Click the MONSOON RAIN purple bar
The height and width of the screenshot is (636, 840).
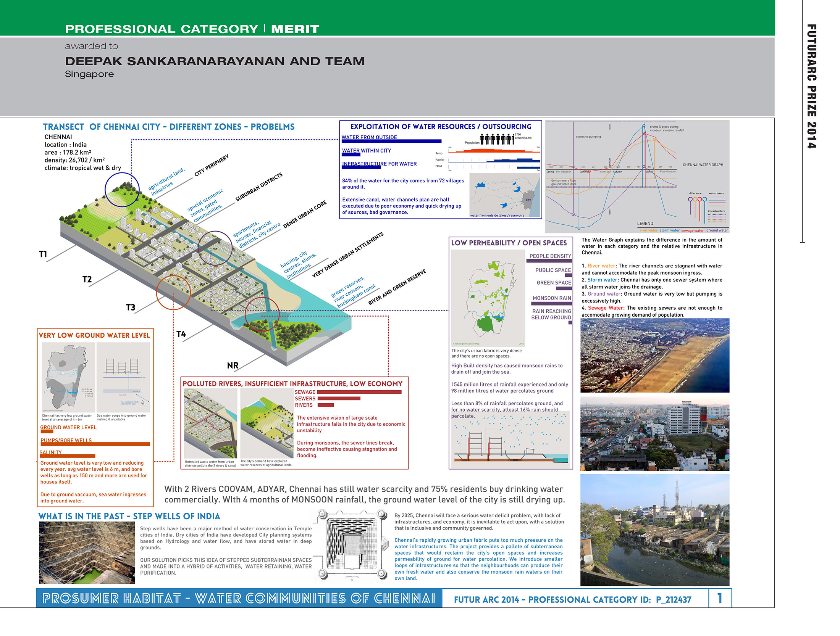coord(551,304)
